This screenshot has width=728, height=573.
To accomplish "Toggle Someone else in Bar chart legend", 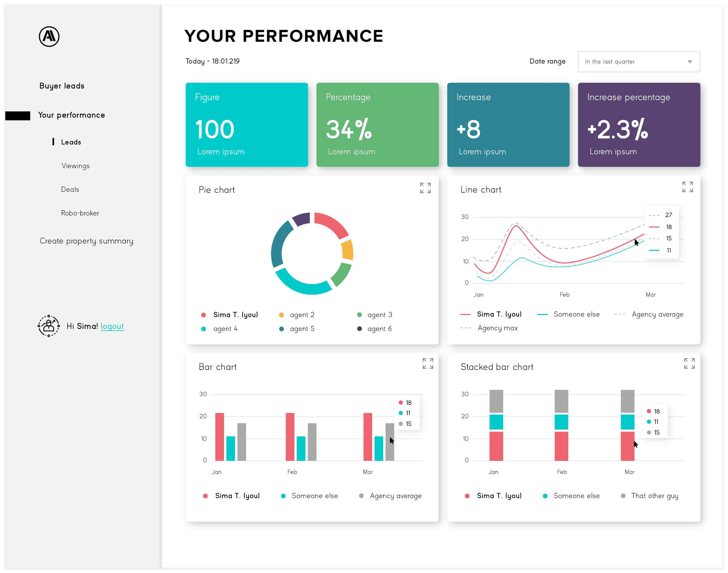I will (309, 496).
